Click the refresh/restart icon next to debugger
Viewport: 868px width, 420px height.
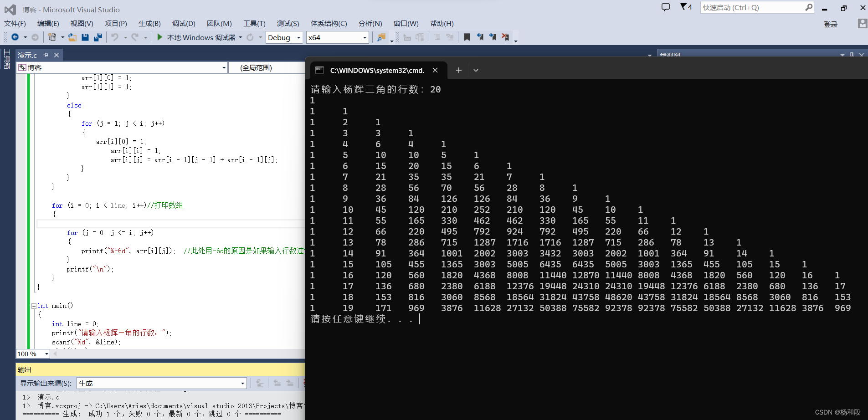(x=250, y=37)
